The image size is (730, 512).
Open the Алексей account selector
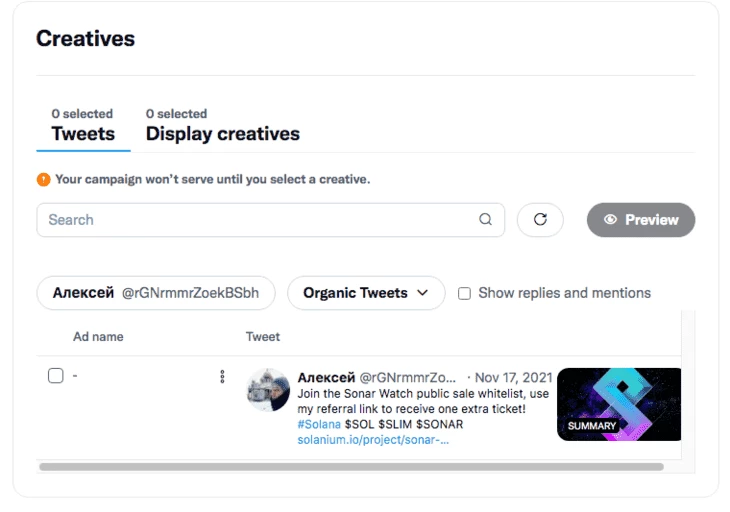coord(156,293)
